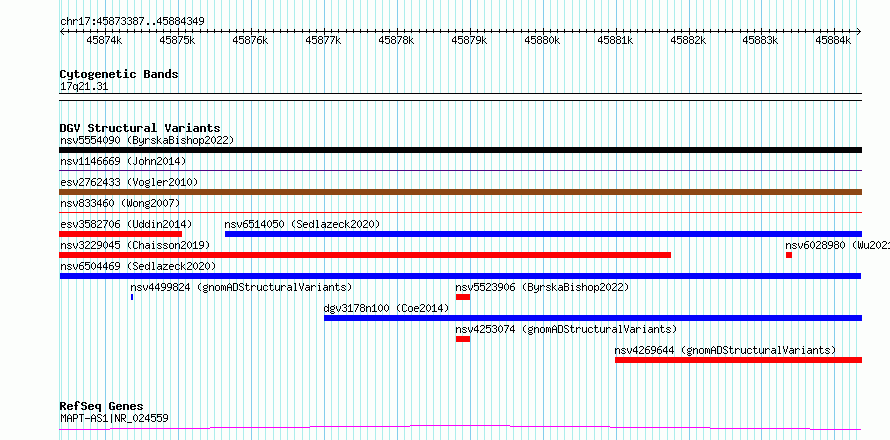890x440 pixels.
Task: Click the small red nsv5523906 bar
Action: pyautogui.click(x=463, y=297)
